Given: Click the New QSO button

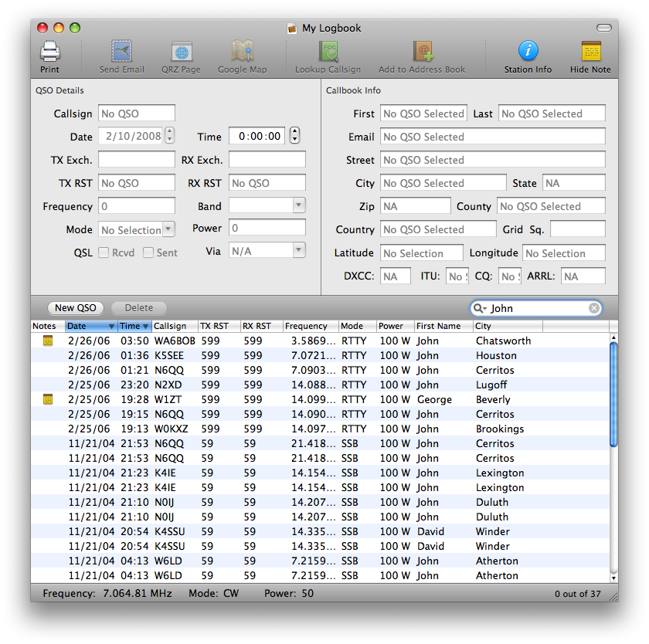Looking at the screenshot, I should 76,307.
